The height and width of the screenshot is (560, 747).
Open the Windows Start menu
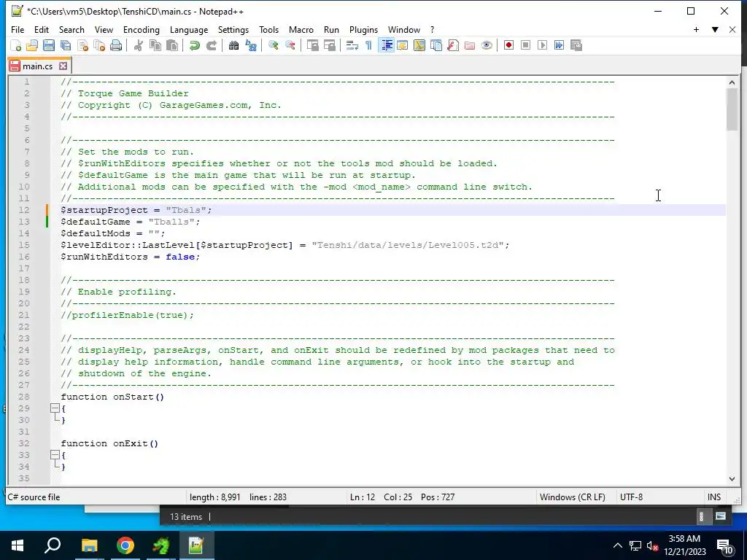pos(18,545)
